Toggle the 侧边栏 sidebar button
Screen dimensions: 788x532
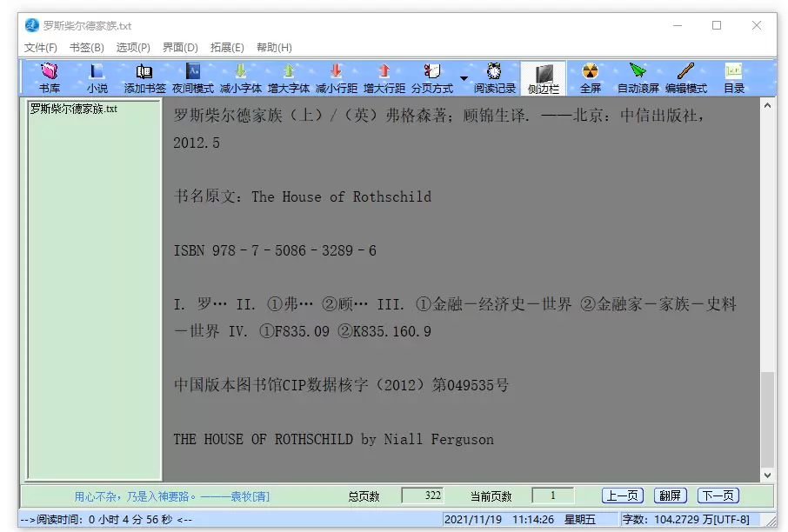coord(544,78)
